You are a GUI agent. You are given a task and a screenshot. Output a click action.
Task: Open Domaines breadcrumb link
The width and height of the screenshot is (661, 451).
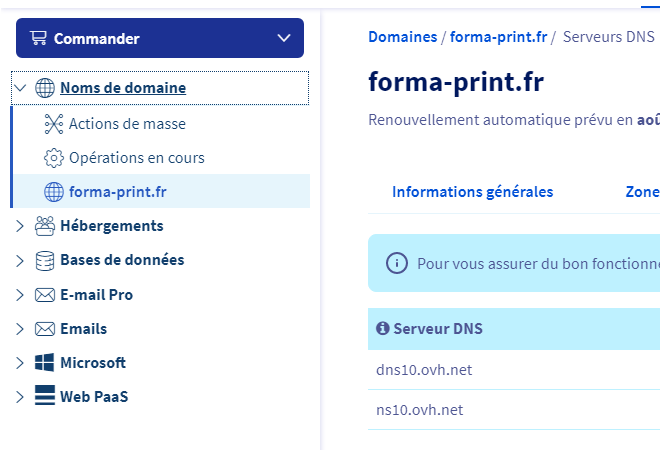(402, 37)
